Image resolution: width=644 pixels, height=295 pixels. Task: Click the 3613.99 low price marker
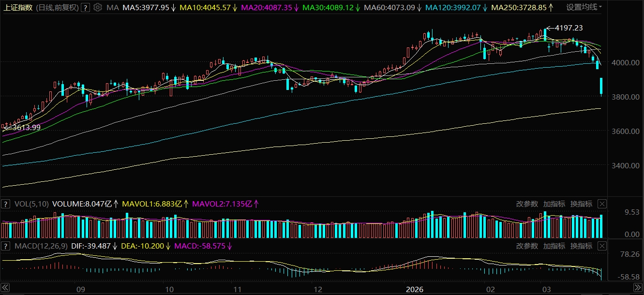24,128
